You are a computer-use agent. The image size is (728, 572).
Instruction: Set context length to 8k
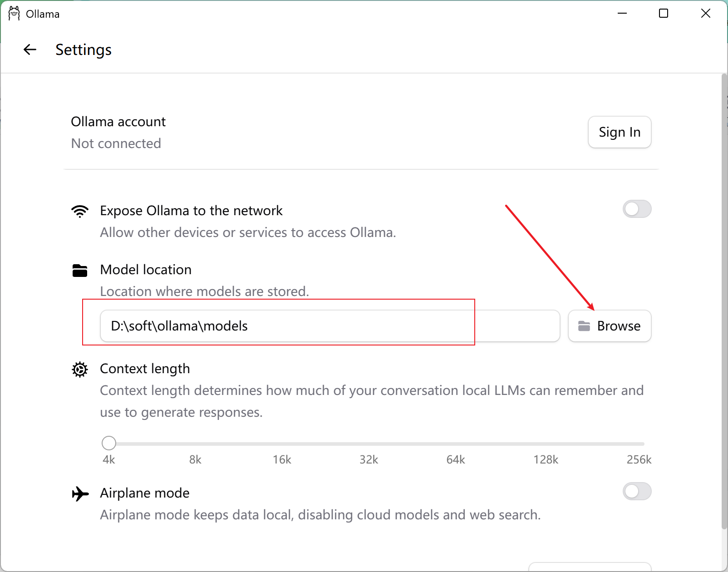pos(195,460)
